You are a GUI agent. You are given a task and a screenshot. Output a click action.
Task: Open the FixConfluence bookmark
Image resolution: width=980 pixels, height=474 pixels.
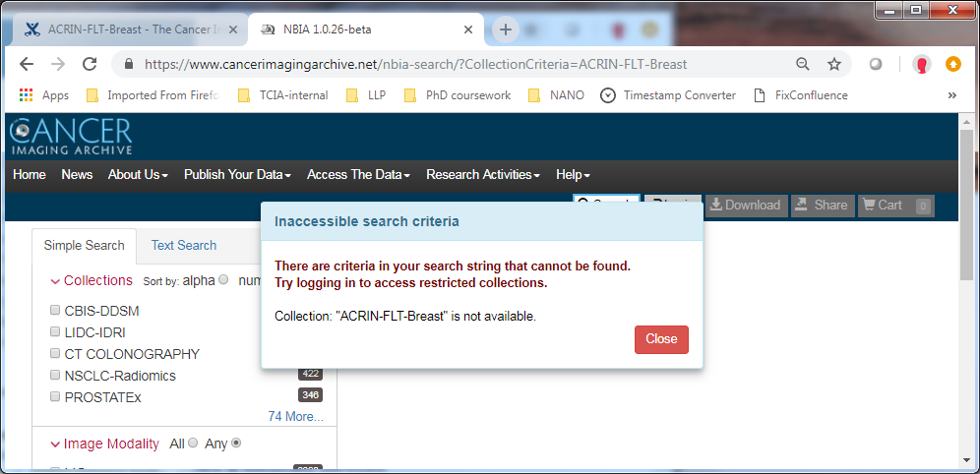tap(801, 95)
